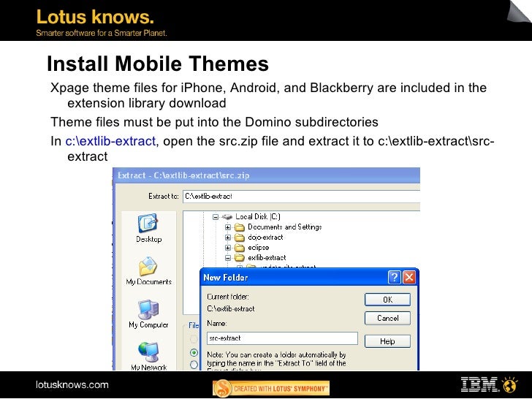Click the lotusknows.com footer text
Viewport: 532px width, 399px height.
tap(72, 384)
